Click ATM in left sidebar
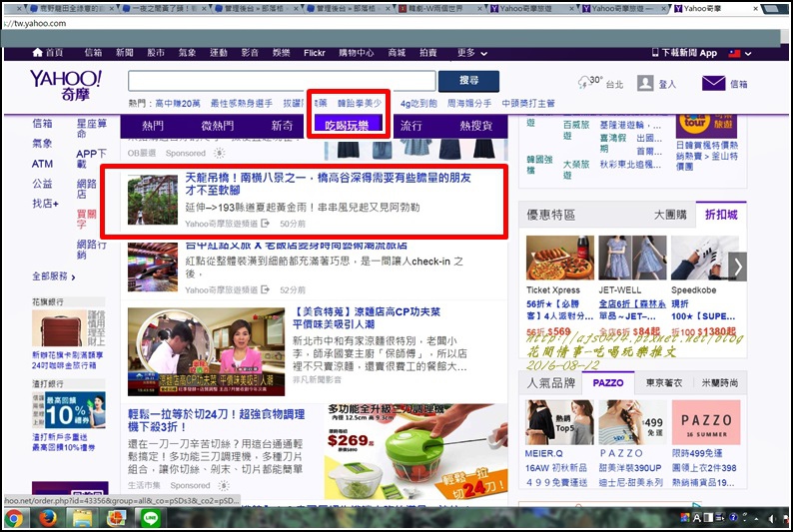 [43, 164]
